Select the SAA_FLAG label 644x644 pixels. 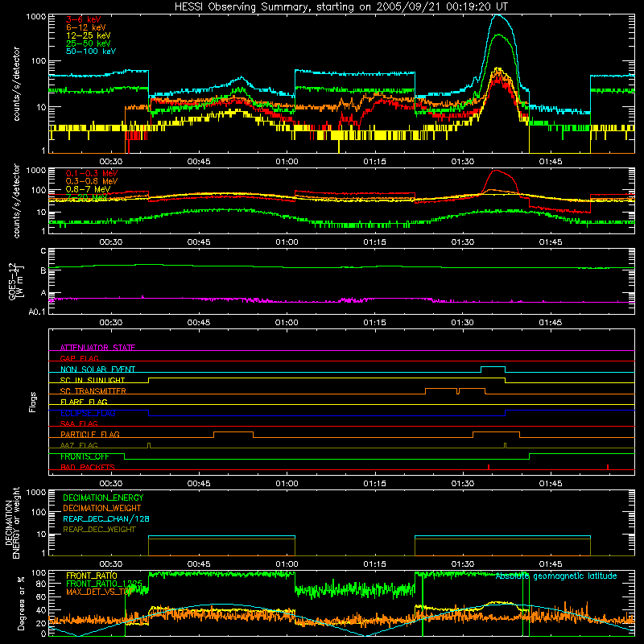click(x=79, y=423)
